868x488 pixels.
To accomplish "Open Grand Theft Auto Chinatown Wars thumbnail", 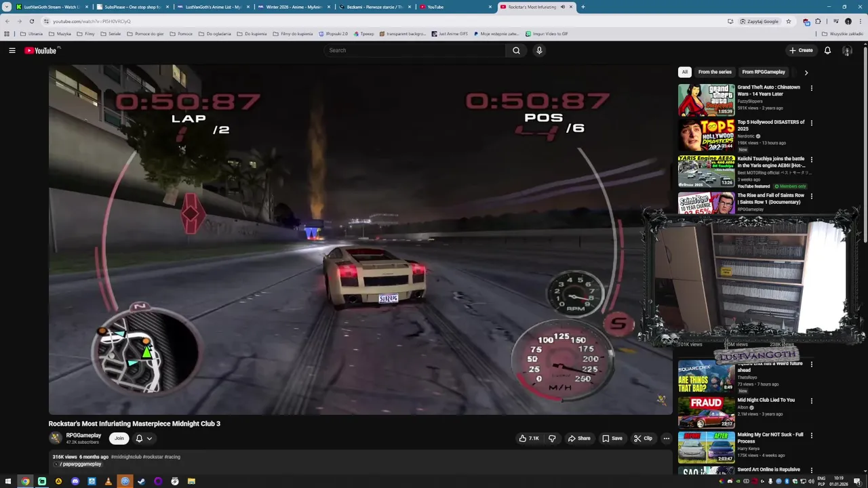I will [x=706, y=100].
